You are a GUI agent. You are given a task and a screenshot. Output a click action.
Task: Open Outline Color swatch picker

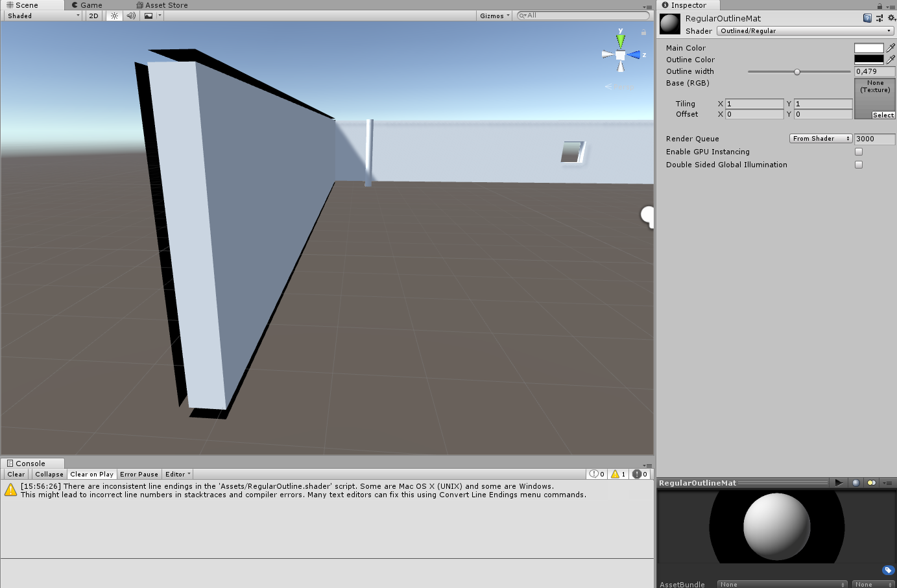(x=869, y=60)
